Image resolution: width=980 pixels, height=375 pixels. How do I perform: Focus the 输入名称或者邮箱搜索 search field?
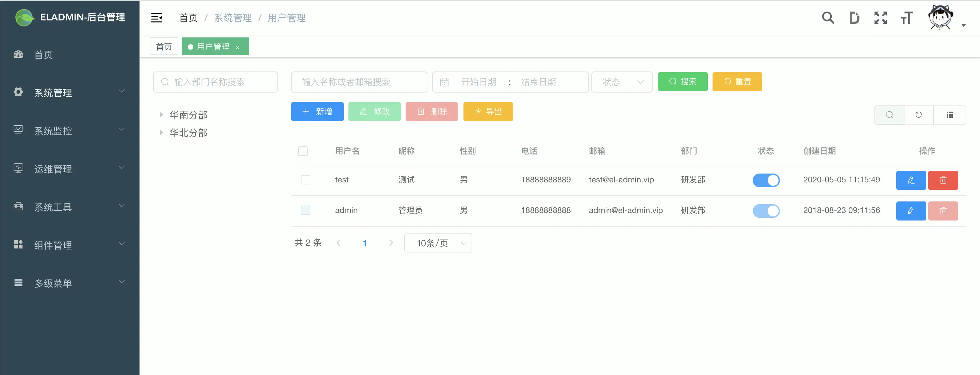(359, 82)
